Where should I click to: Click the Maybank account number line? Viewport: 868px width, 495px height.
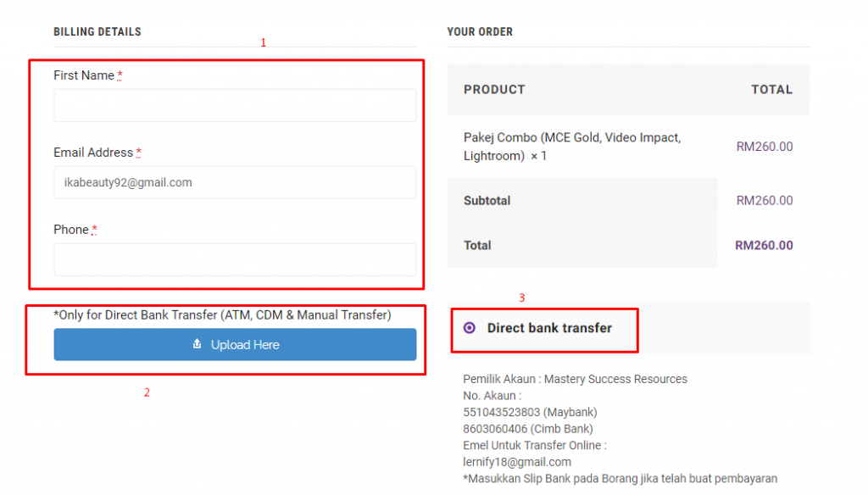tap(530, 412)
